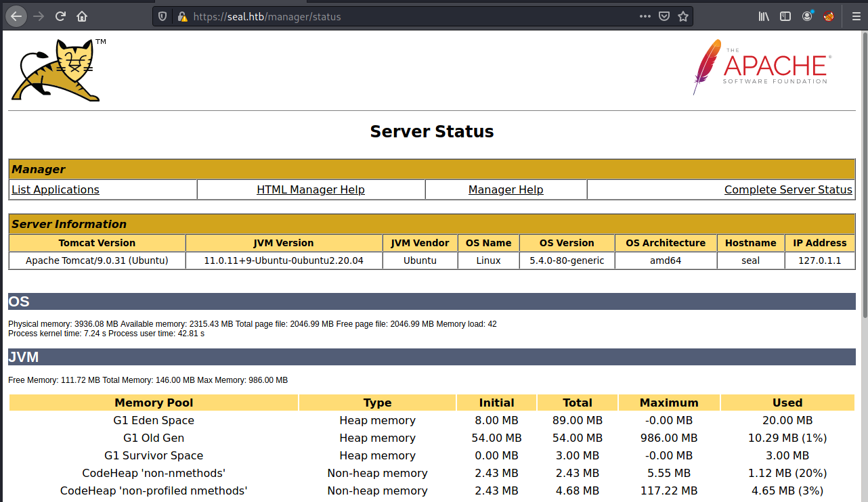Screen dimensions: 868x502
Task: Click the 'G1 Old Gen' row label
Action: (x=154, y=438)
